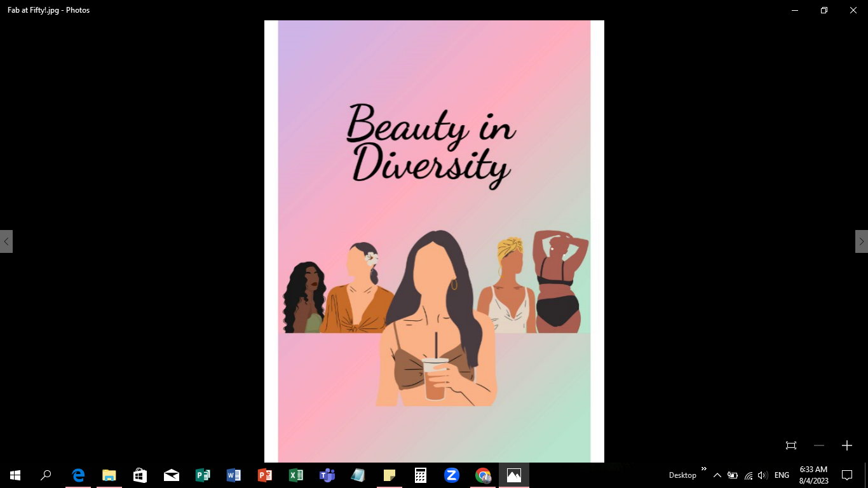Restore down the Photos window

pos(824,10)
